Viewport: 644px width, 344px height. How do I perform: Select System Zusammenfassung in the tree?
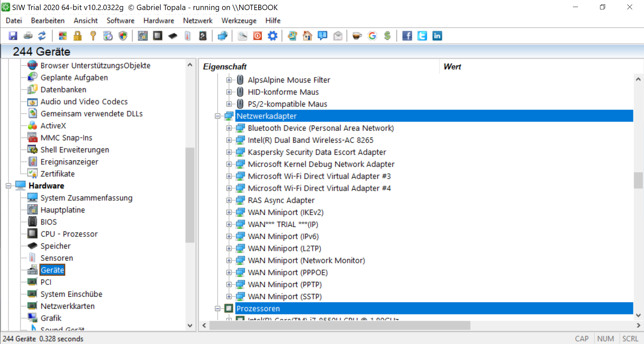pos(87,198)
